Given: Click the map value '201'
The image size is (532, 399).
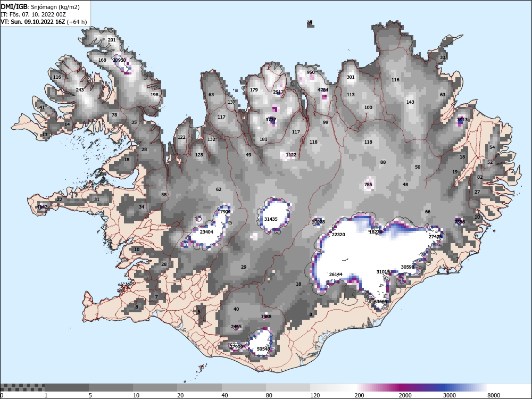Looking at the screenshot, I should click(x=112, y=40).
